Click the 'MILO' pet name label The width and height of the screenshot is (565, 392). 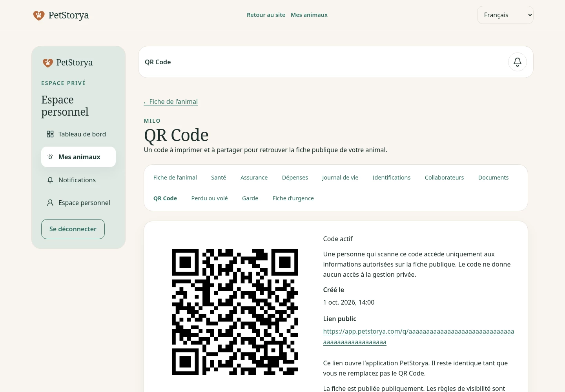coord(152,121)
